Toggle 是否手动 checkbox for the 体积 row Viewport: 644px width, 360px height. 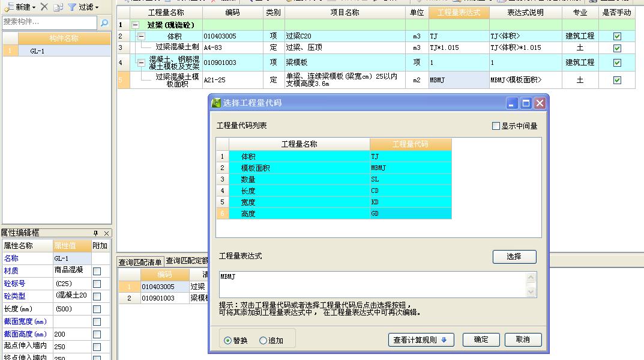[x=617, y=36]
